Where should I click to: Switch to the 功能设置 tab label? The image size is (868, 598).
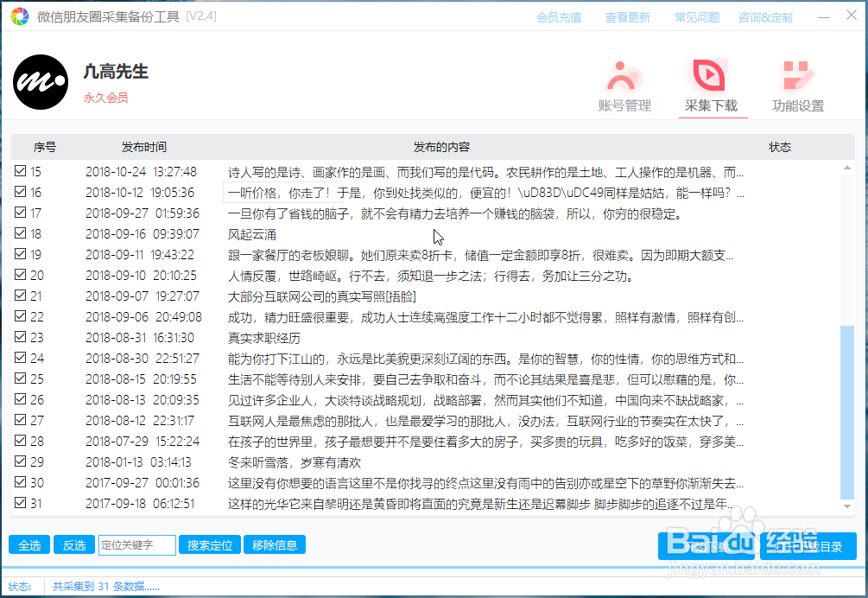click(x=798, y=105)
